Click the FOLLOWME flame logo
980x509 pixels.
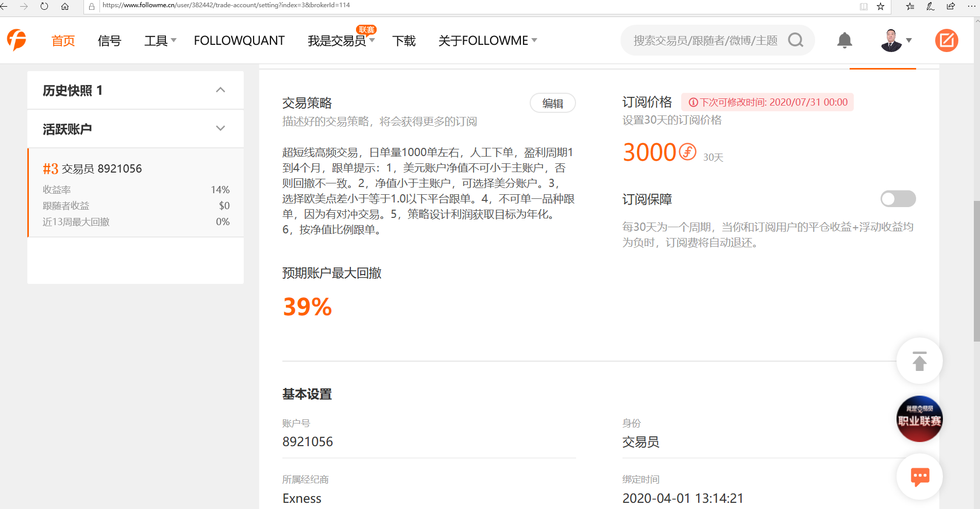pos(16,40)
